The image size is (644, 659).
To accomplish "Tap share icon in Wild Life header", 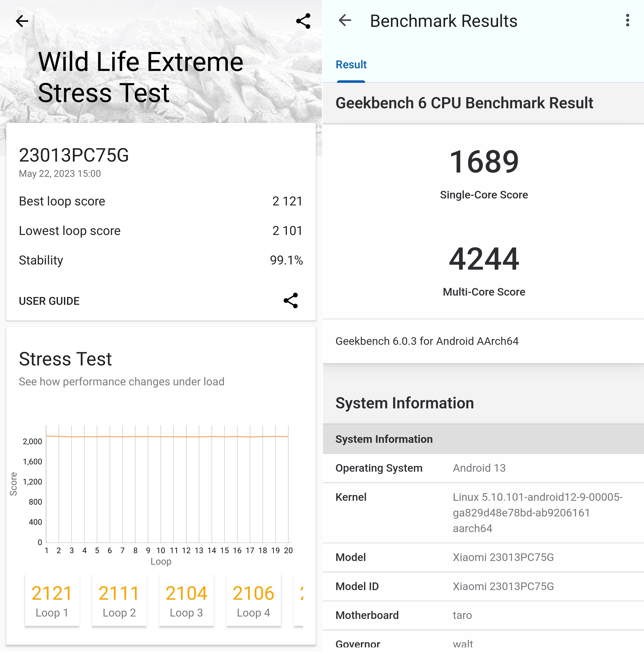I will pos(303,21).
